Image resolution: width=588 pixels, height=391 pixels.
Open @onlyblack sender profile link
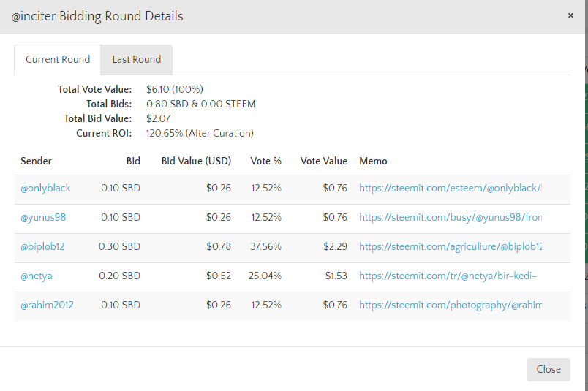[45, 189]
